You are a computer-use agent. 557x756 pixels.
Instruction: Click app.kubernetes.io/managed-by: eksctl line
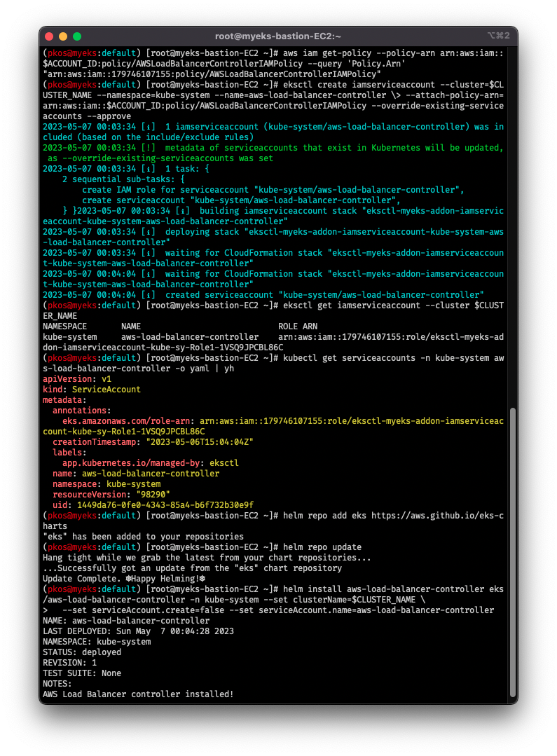[151, 463]
